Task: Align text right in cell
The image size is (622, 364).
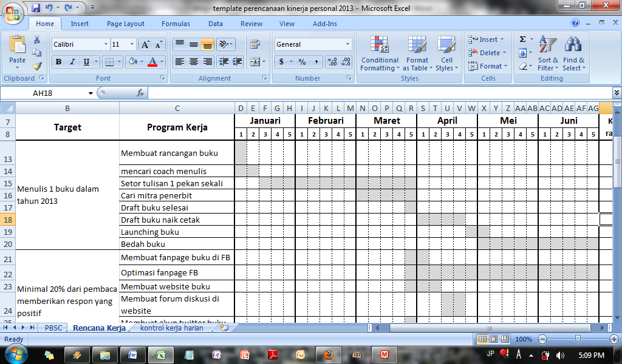Action: 208,62
